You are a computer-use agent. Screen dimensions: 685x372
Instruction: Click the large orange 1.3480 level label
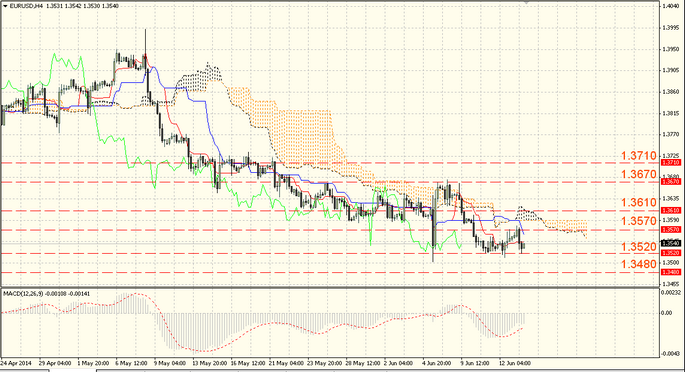(639, 264)
